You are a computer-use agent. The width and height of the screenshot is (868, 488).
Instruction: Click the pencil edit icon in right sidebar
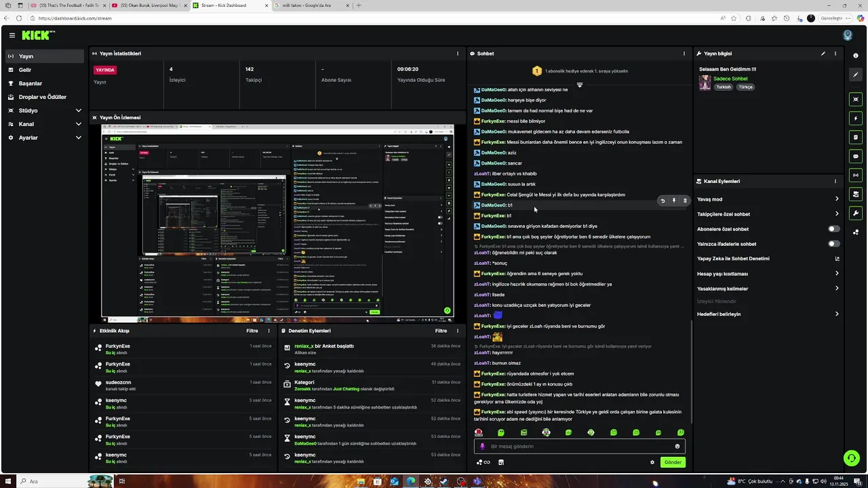coord(856,75)
